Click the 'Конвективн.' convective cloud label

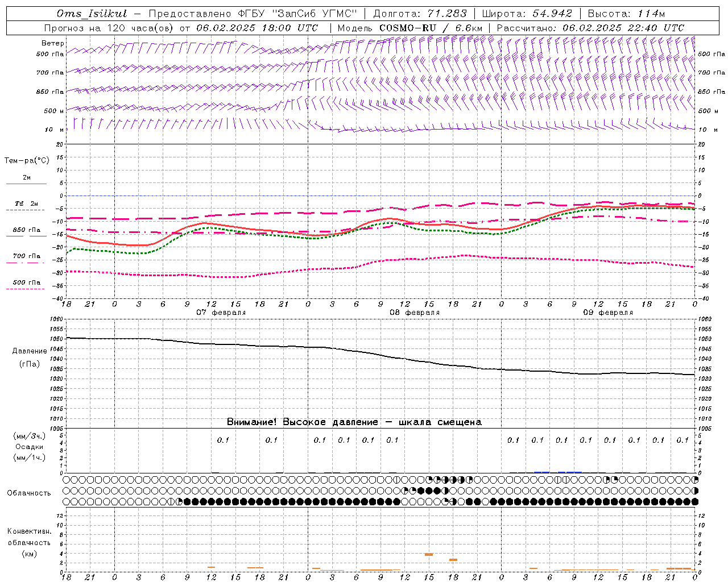tap(29, 531)
